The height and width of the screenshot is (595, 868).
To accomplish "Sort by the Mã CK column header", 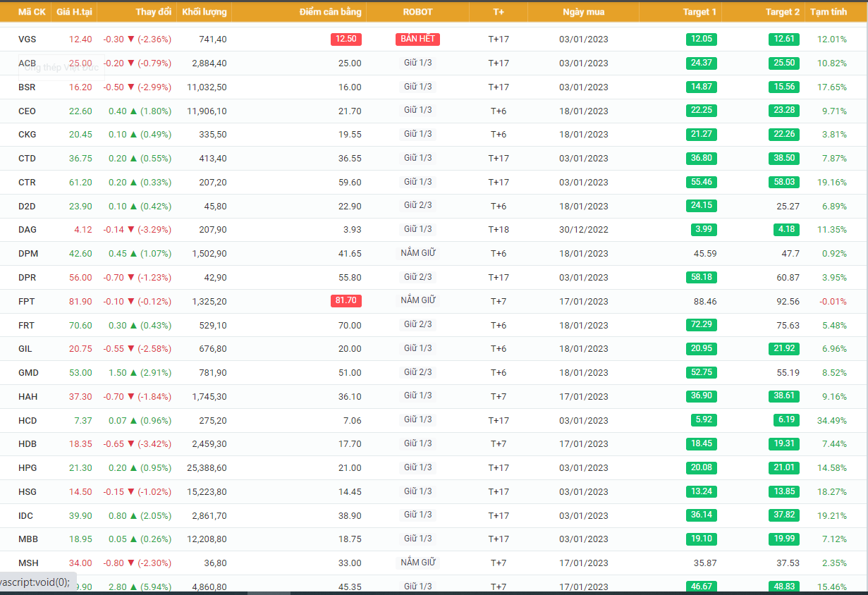I will coord(32,12).
